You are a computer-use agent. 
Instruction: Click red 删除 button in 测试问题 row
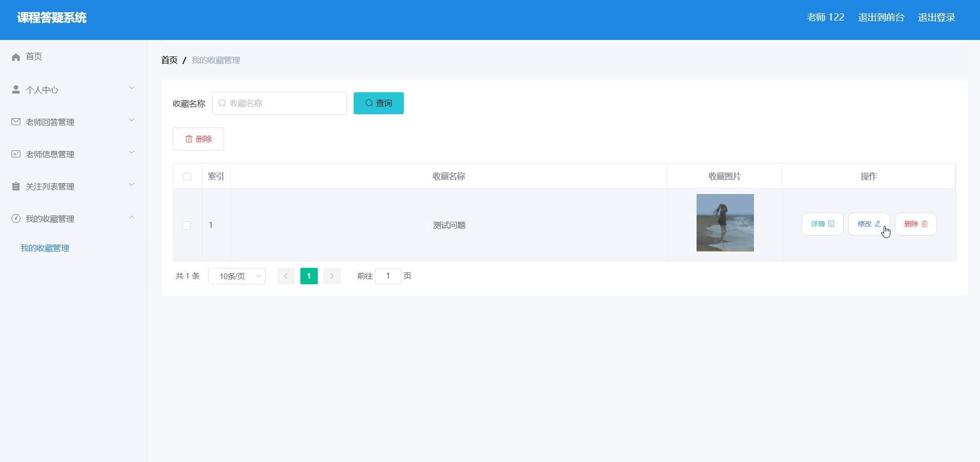pos(915,224)
